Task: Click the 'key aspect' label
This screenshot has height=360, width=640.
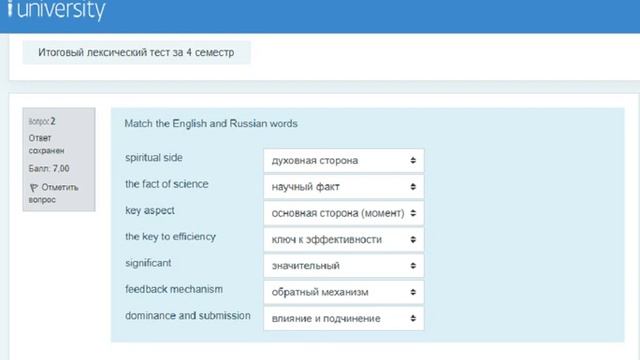Action: click(x=150, y=211)
